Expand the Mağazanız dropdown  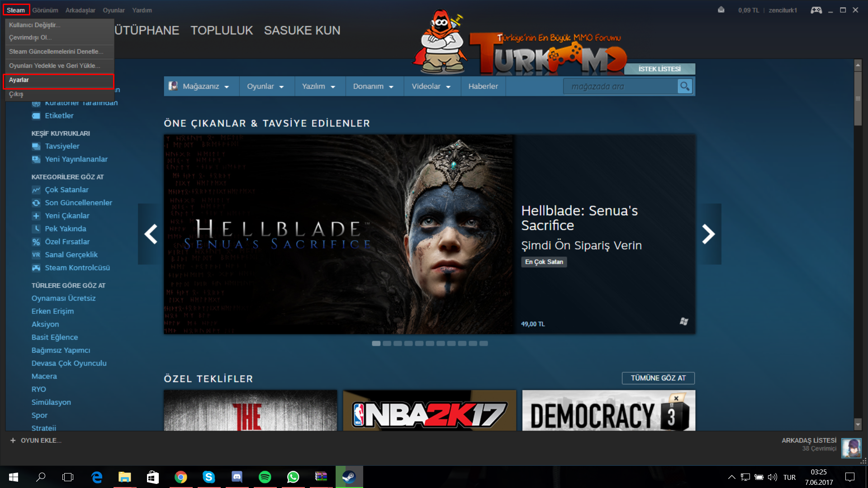(x=201, y=86)
